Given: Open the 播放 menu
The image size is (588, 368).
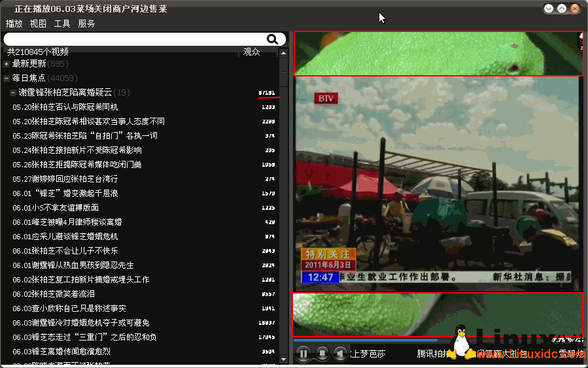Looking at the screenshot, I should click(14, 24).
